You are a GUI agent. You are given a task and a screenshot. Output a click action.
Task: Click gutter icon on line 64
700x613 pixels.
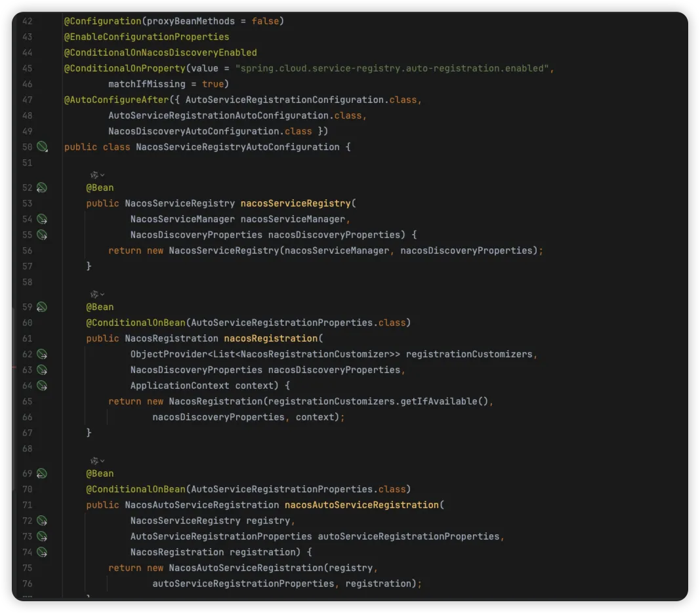point(42,386)
